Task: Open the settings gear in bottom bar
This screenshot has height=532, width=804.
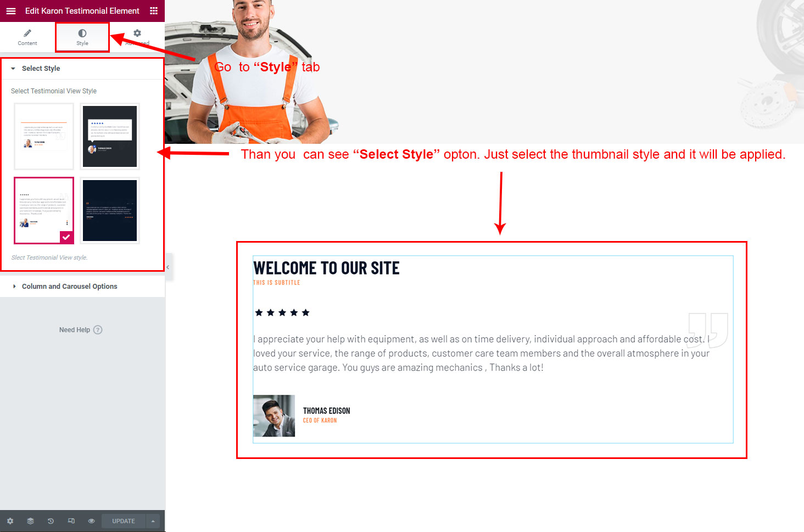Action: click(10, 521)
